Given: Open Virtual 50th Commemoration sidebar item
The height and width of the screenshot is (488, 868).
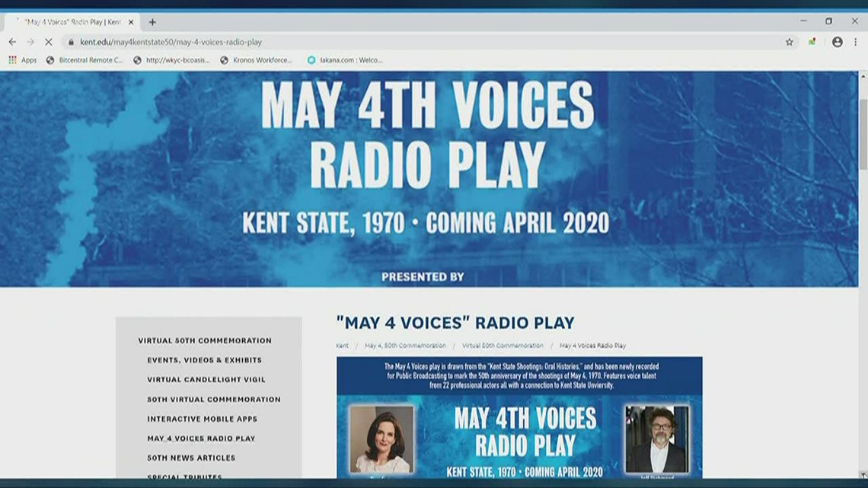Looking at the screenshot, I should point(205,341).
